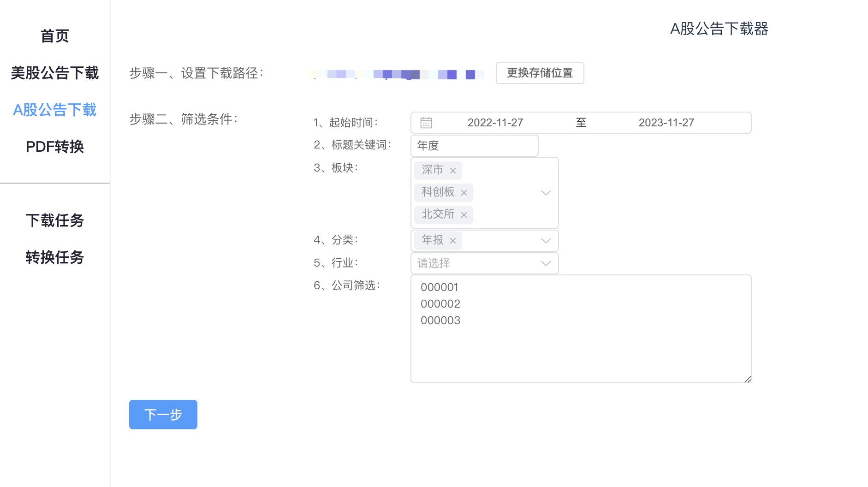Image resolution: width=868 pixels, height=487 pixels.
Task: Open PDF转换 page
Action: [x=55, y=147]
